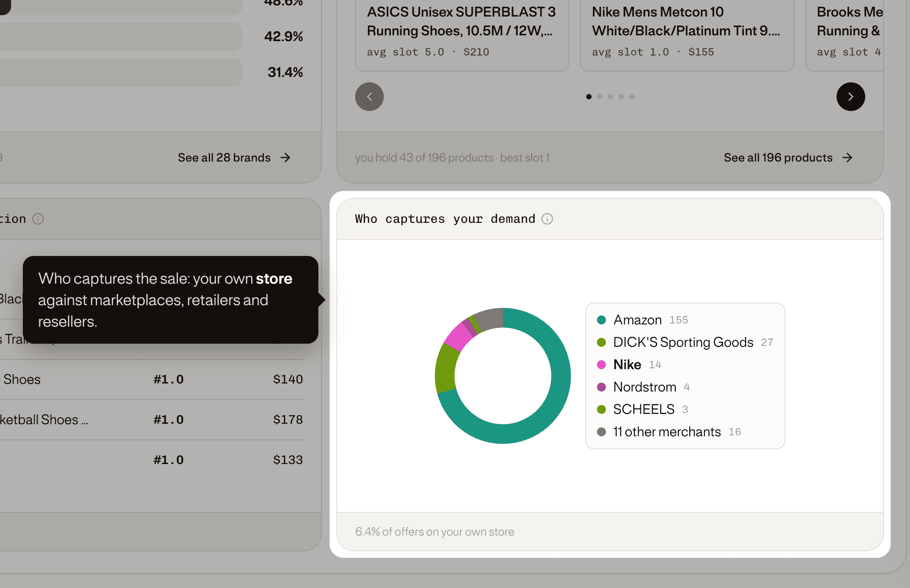Click the 'ketball Shoes ...' row name
Viewport: 910px width, 588px height.
(x=44, y=420)
